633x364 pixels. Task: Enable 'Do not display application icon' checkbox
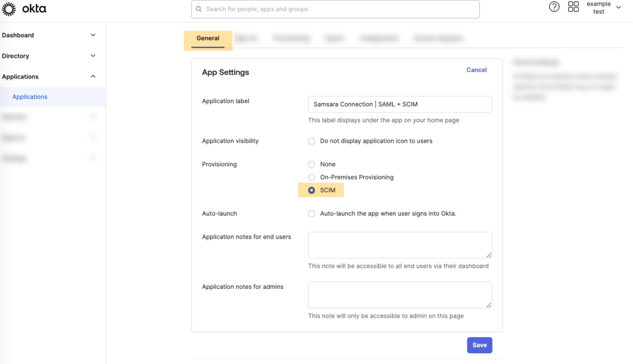tap(312, 141)
